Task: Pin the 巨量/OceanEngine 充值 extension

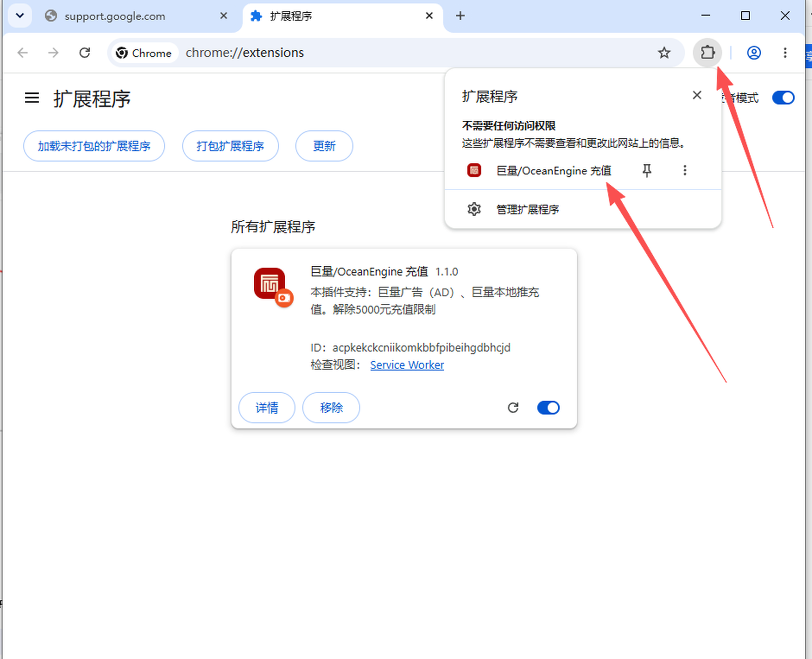Action: (x=647, y=170)
